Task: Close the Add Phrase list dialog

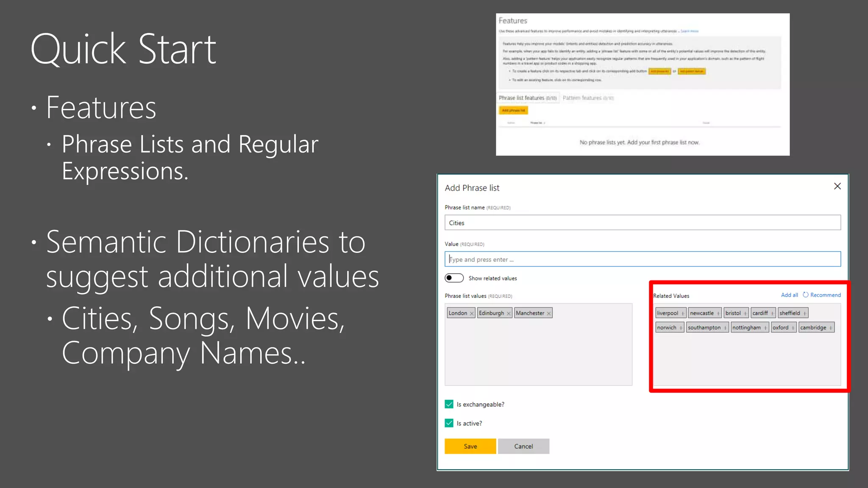Action: (837, 186)
